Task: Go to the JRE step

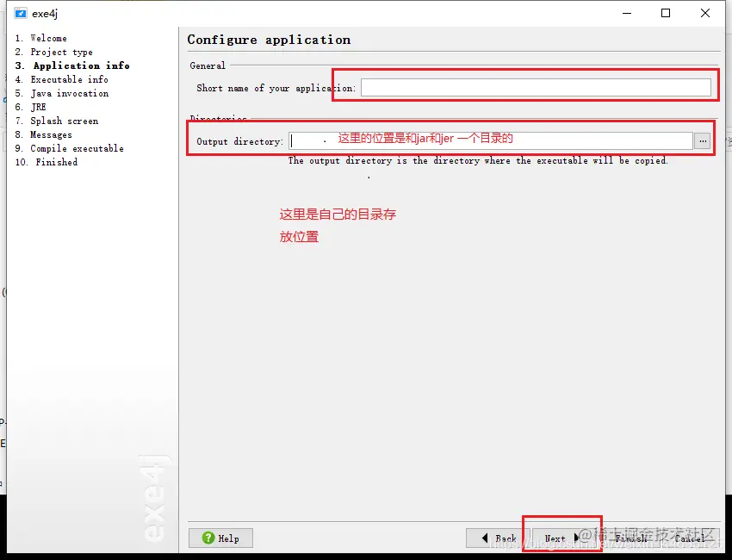Action: point(30,107)
